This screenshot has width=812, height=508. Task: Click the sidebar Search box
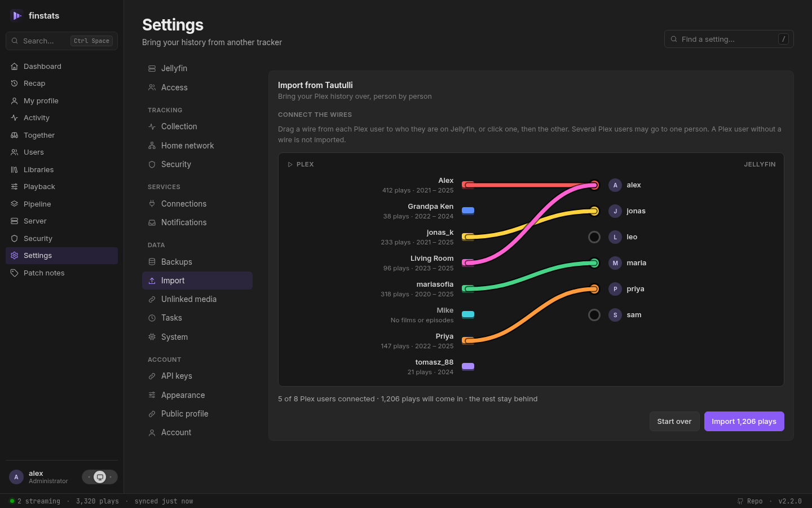(x=62, y=41)
